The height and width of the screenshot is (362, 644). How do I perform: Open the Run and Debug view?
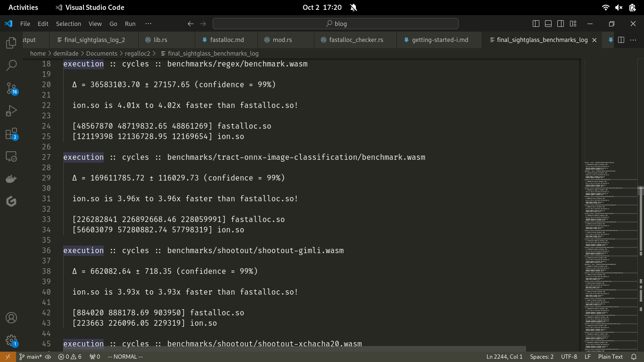point(11,111)
